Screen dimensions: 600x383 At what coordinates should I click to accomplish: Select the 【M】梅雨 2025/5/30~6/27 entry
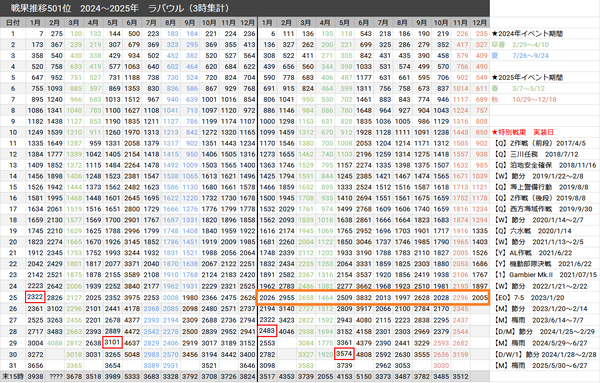(539, 366)
